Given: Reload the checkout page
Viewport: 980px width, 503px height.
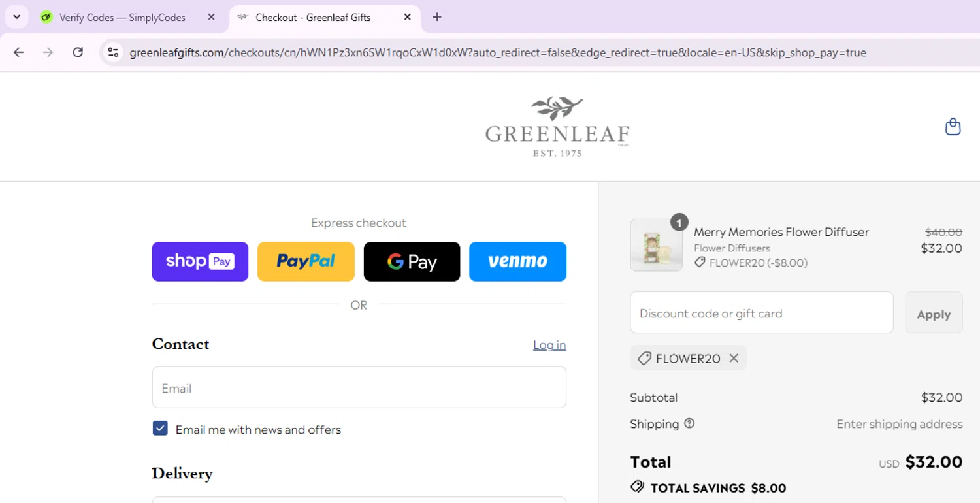Looking at the screenshot, I should tap(78, 52).
